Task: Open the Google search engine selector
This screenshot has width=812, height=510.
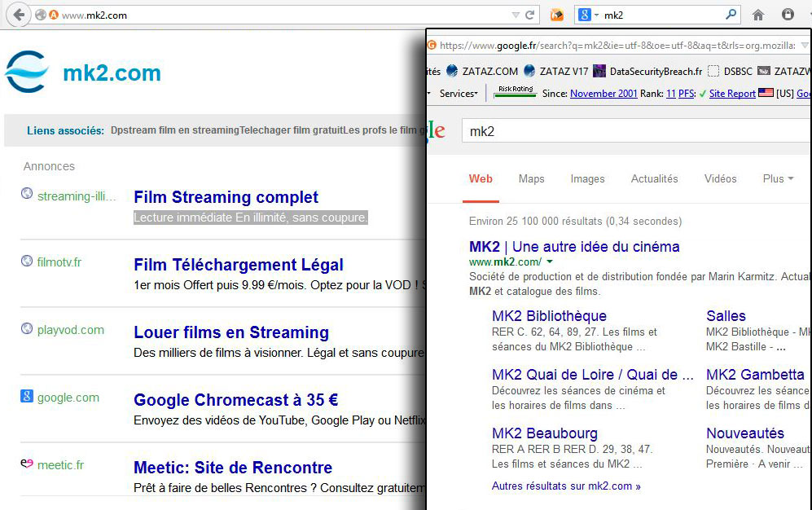Action: point(588,15)
